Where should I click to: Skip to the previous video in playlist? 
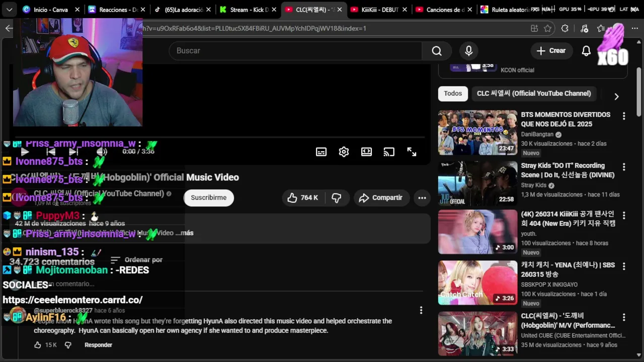click(x=51, y=151)
